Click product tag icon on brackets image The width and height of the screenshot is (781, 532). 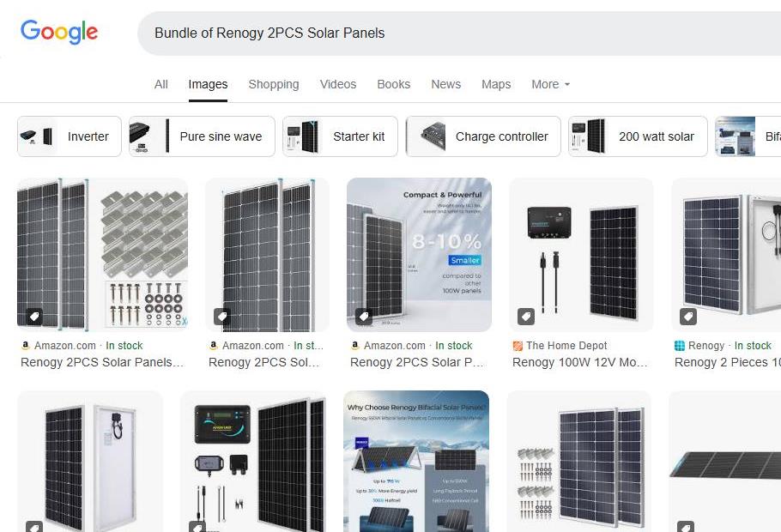(34, 317)
